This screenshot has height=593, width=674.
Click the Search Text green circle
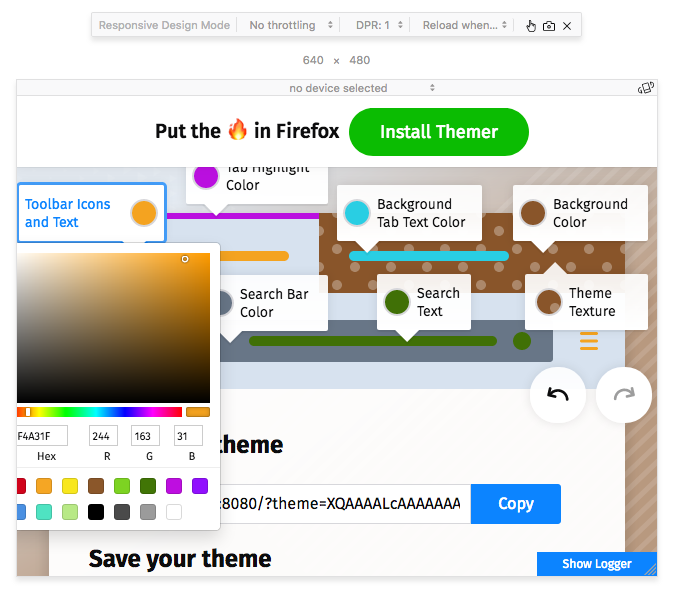[x=396, y=302]
